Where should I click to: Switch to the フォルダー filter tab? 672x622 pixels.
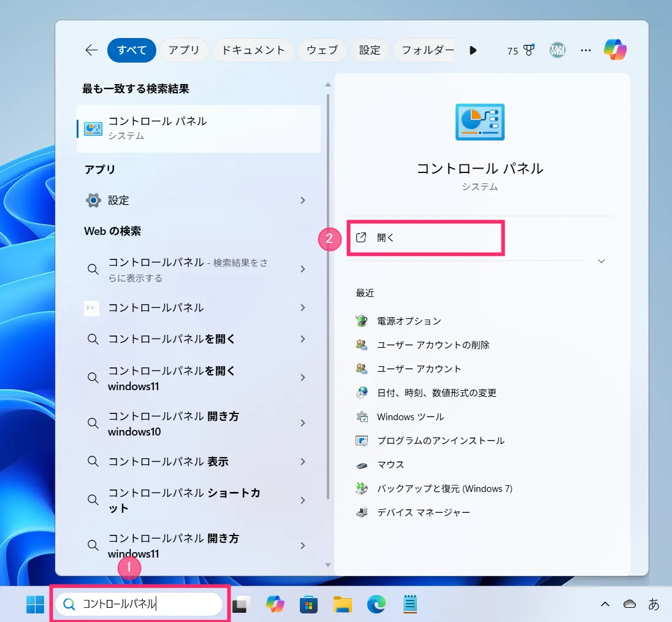[424, 50]
